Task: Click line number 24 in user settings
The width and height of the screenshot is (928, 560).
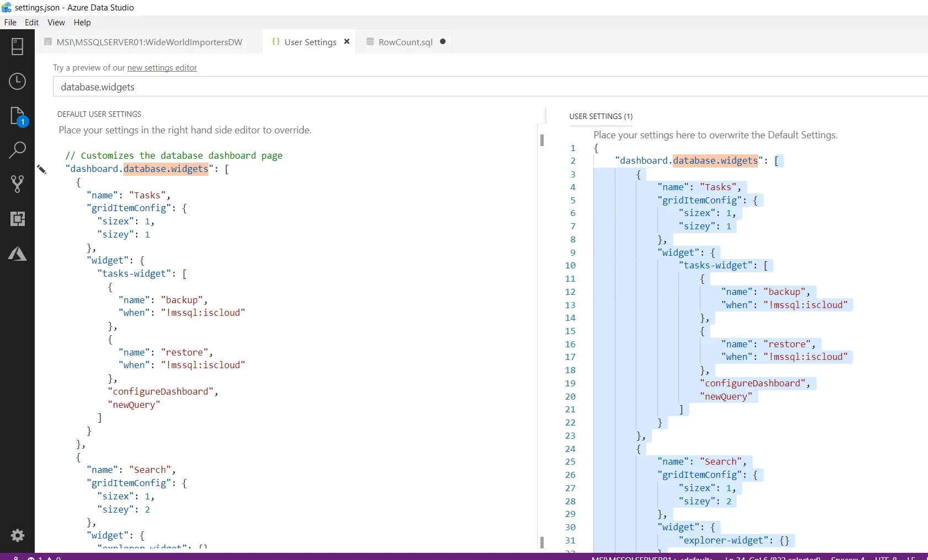Action: pos(570,449)
